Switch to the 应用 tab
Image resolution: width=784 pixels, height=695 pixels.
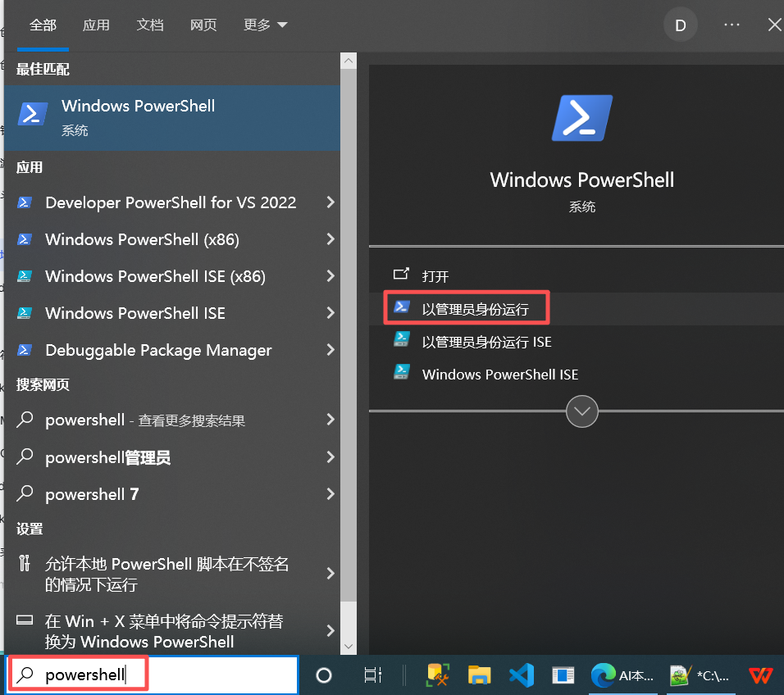pos(96,25)
